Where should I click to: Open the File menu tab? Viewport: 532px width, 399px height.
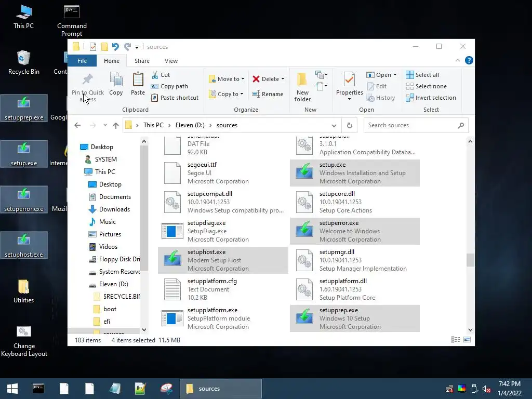pos(82,61)
